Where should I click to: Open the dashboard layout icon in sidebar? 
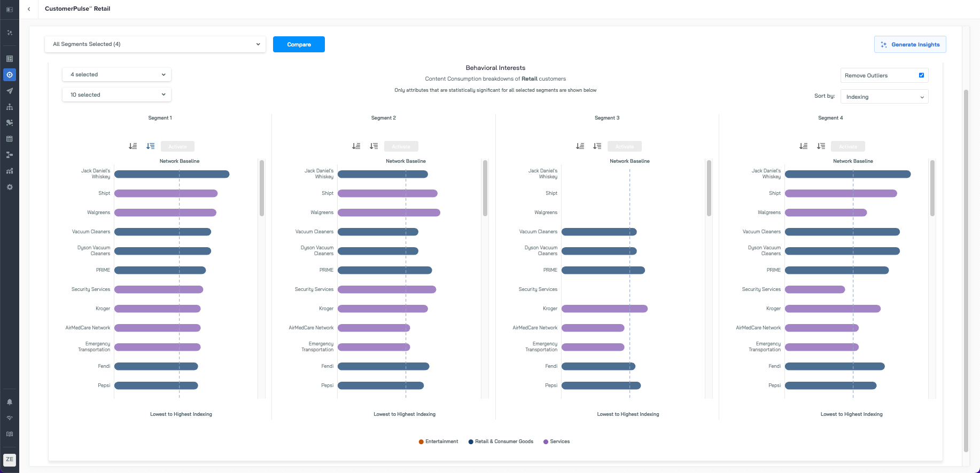[x=10, y=59]
